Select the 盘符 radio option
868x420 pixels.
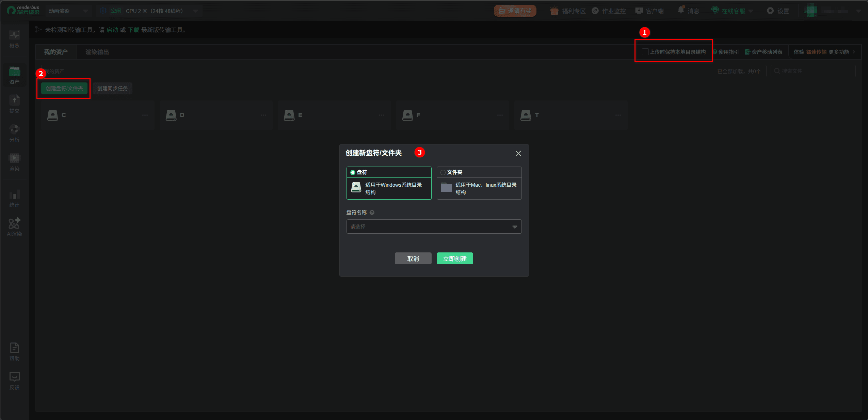click(353, 172)
